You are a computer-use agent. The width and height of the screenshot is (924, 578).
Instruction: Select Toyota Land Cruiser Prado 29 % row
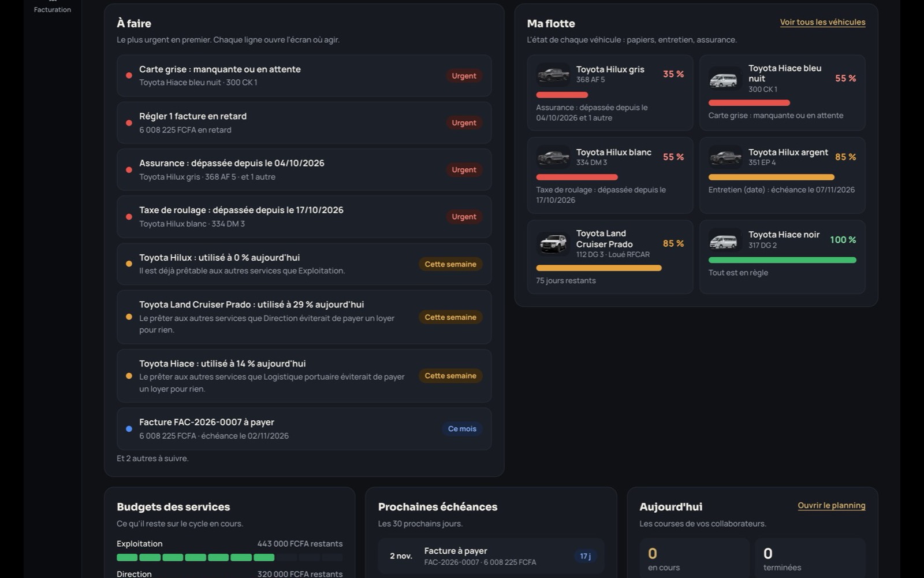304,317
